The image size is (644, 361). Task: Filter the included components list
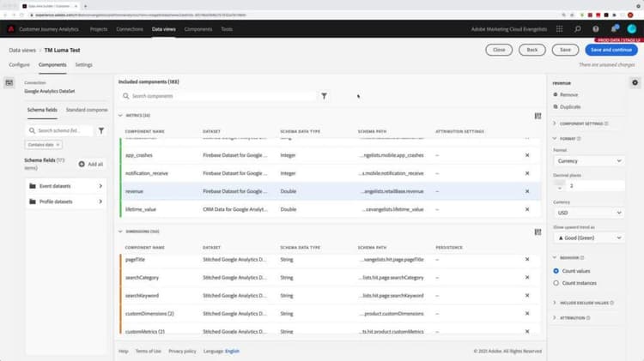(324, 96)
